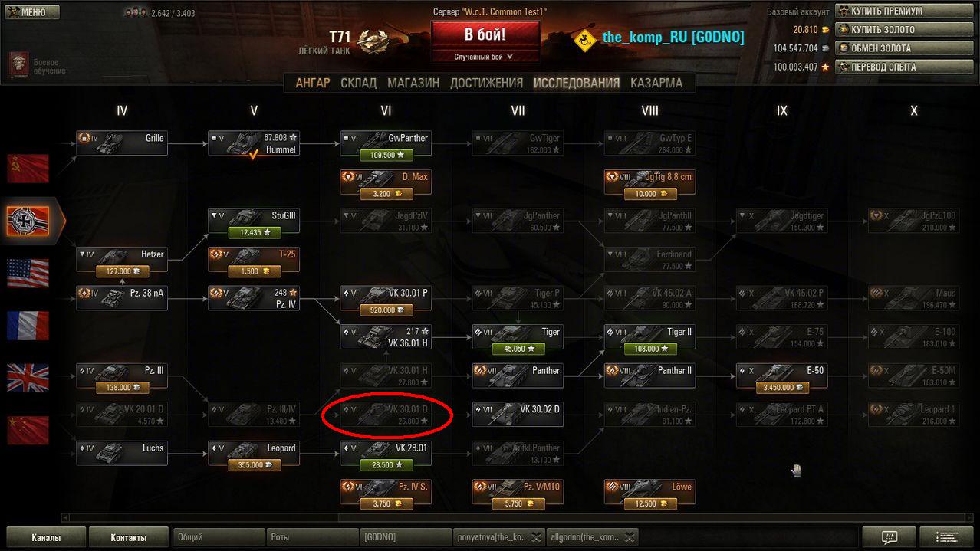The height and width of the screenshot is (551, 980).
Task: Select the VK 30.01 D tank node
Action: tap(386, 415)
